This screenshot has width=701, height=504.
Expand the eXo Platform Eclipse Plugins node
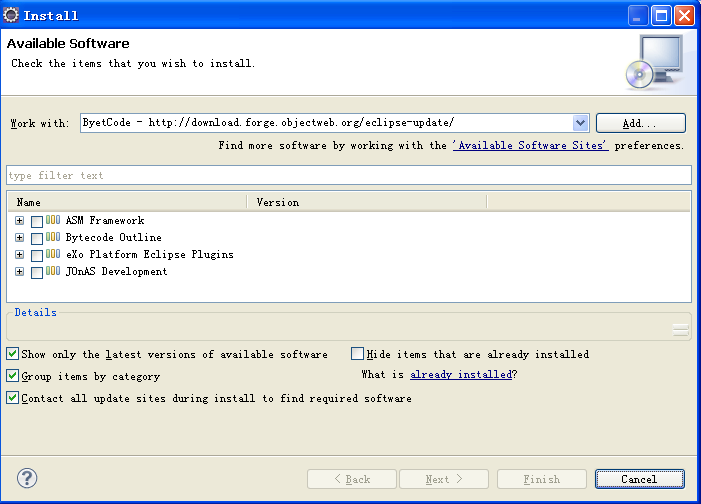tap(19, 254)
